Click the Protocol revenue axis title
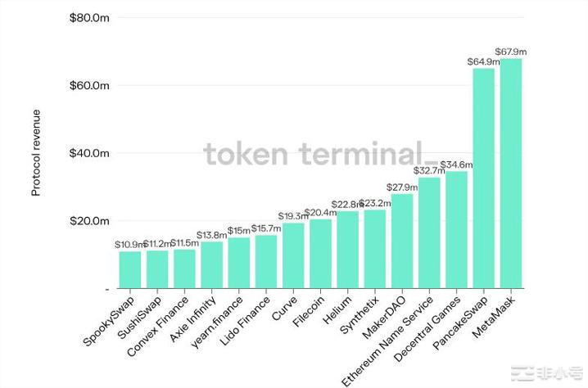588x388 pixels. [37, 152]
